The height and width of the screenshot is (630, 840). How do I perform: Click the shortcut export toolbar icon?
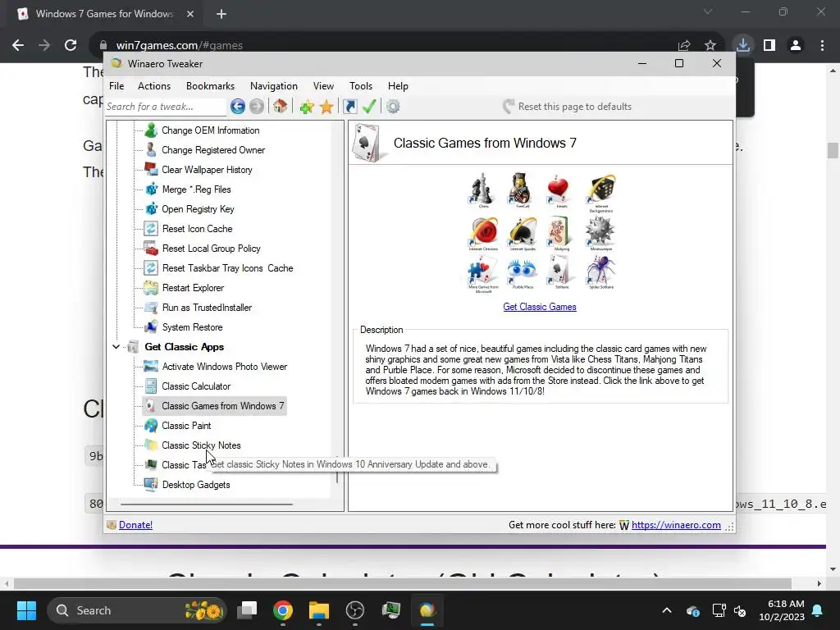click(349, 107)
